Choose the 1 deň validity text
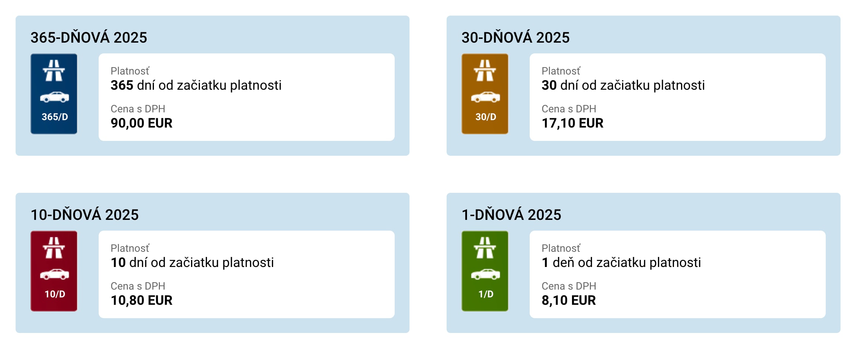Image resolution: width=868 pixels, height=353 pixels. 621,263
